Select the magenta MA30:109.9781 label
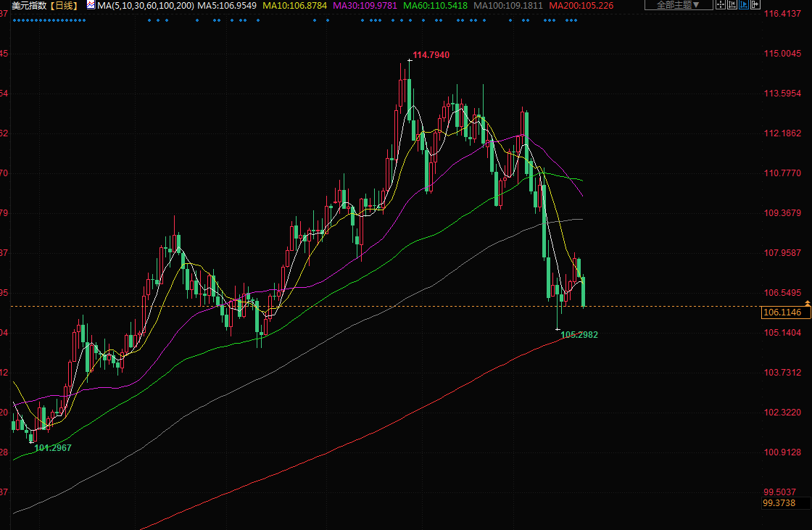Viewport: 812px width, 530px height. point(365,5)
